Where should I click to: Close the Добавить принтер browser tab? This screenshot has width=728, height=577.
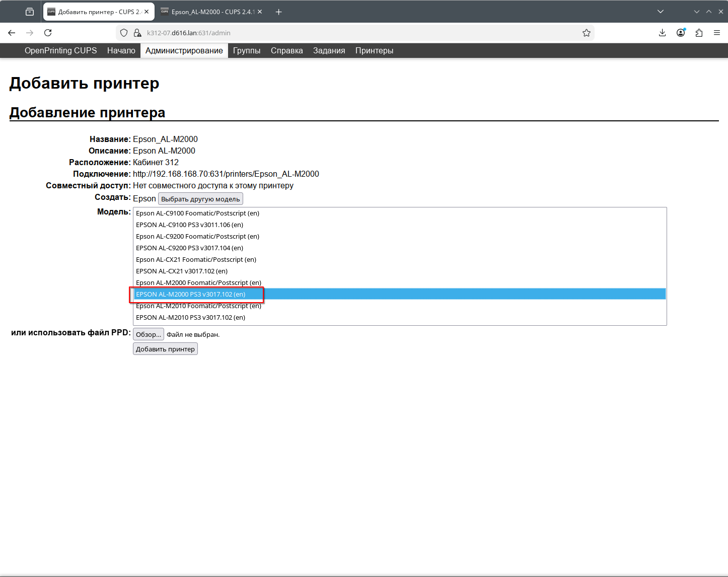[x=147, y=12]
